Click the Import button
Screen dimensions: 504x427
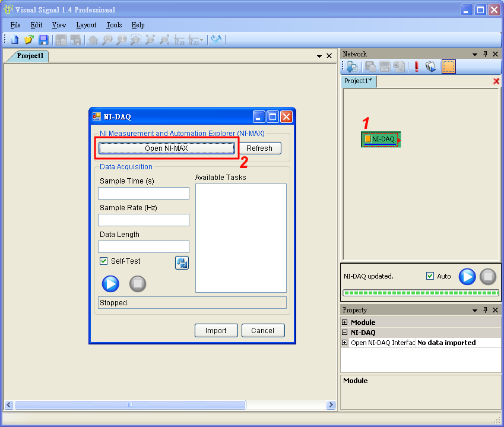pos(216,331)
